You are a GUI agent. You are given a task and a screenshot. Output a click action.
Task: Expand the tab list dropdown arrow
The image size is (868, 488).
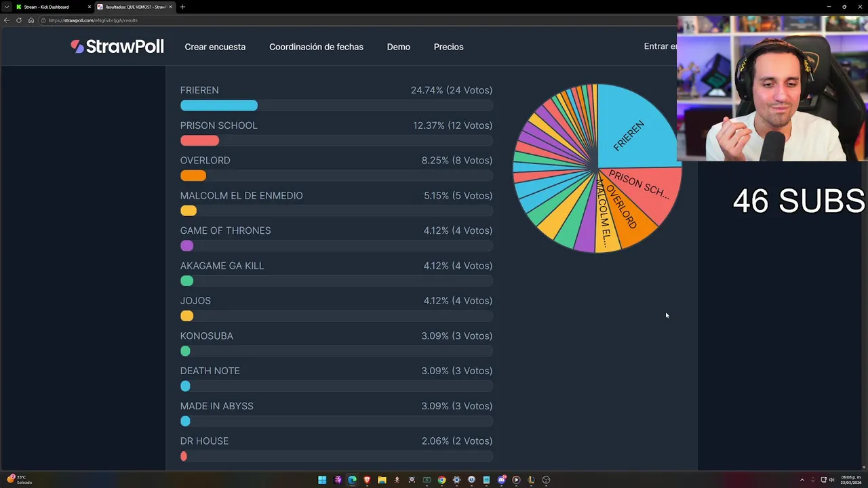pyautogui.click(x=6, y=7)
